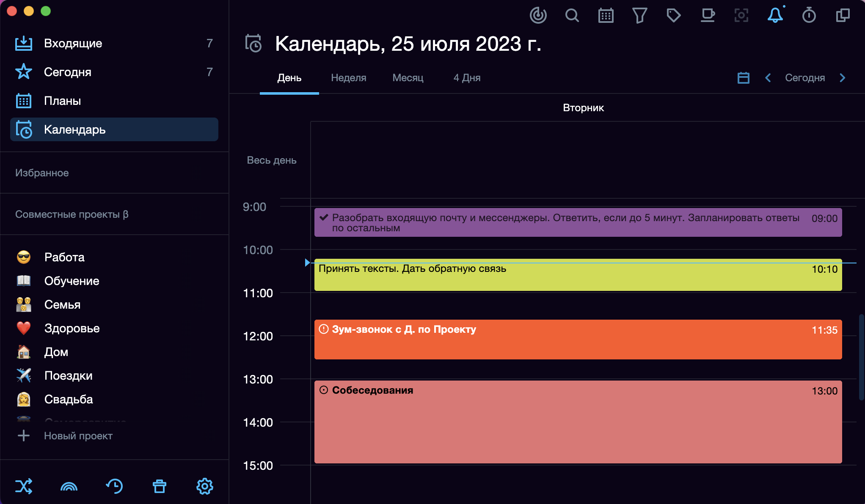Open the trash bin icon
The image size is (865, 504).
click(160, 486)
